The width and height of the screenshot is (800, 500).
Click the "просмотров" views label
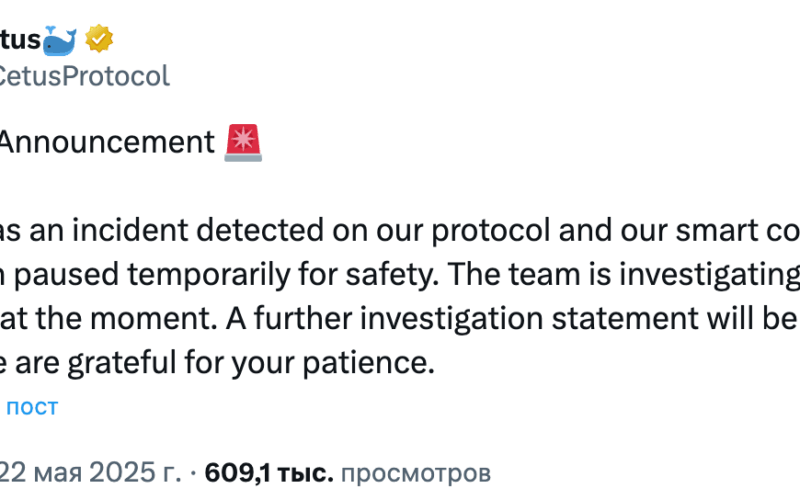tap(416, 473)
